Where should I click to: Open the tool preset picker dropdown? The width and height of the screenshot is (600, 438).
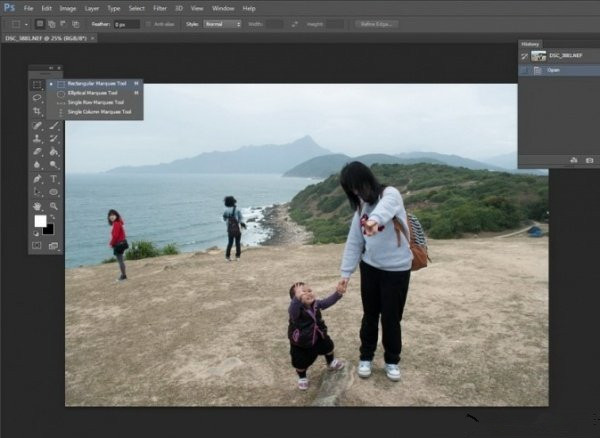click(26, 24)
